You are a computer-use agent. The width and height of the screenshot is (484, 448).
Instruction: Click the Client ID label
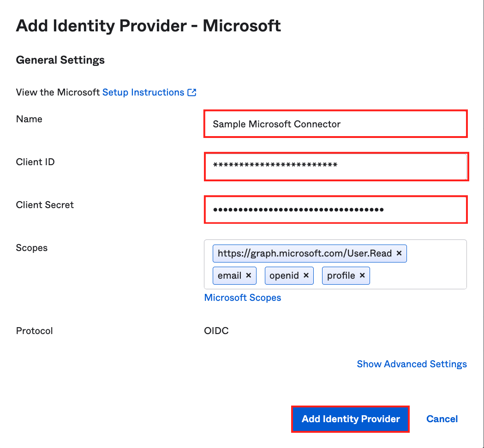35,162
